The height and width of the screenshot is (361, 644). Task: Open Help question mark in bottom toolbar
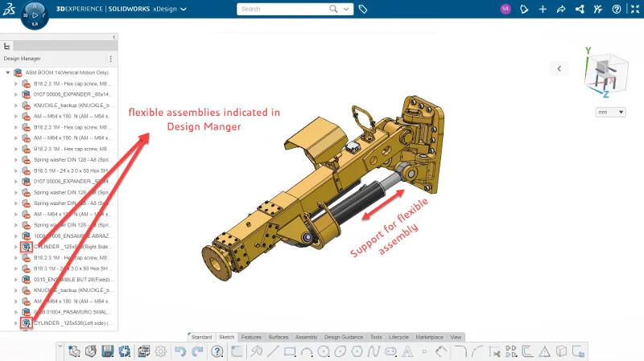217,351
